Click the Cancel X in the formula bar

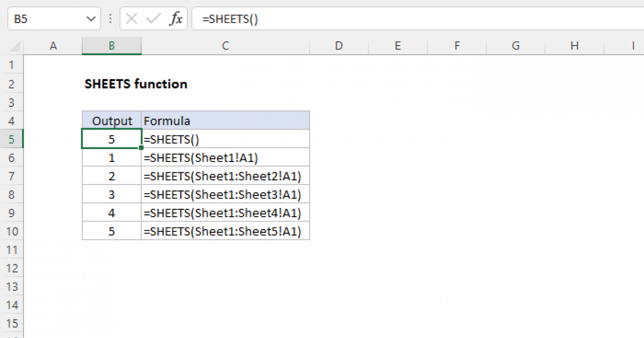131,18
